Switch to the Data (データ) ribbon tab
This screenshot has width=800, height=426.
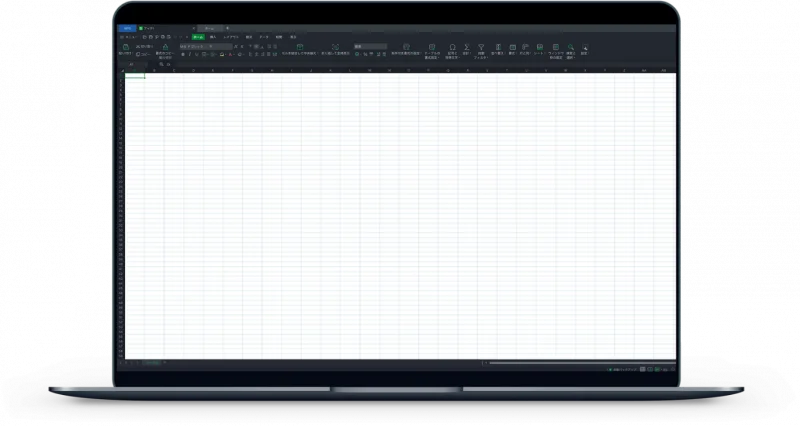point(264,37)
